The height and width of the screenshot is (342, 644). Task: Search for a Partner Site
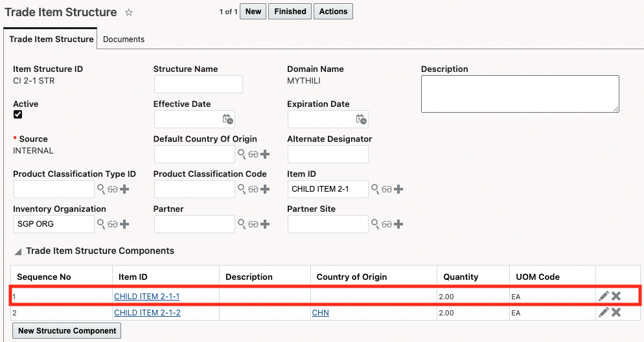pos(374,224)
